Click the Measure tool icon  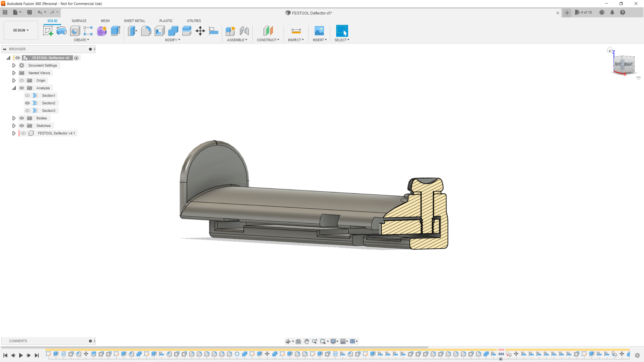click(x=296, y=31)
